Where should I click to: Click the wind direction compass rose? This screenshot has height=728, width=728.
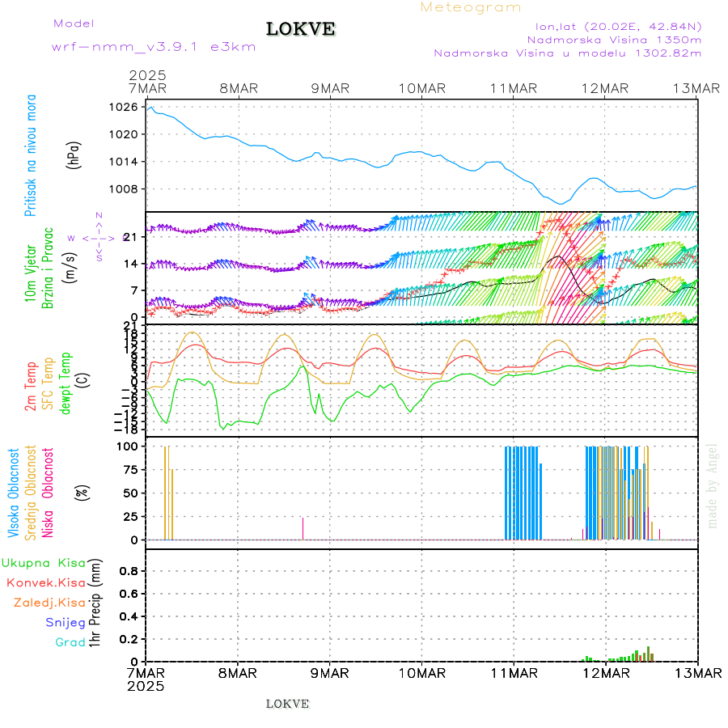coord(97,238)
